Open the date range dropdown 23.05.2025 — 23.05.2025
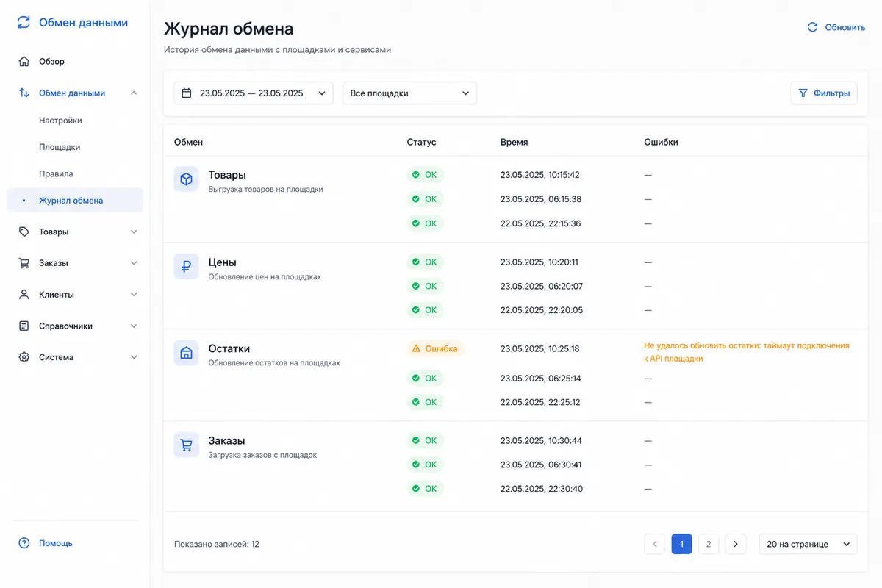 254,93
